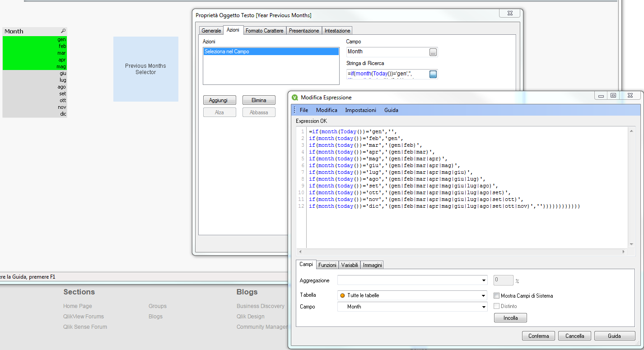The width and height of the screenshot is (644, 350).
Task: Expand the Campo dropdown showing Month
Action: [x=484, y=307]
